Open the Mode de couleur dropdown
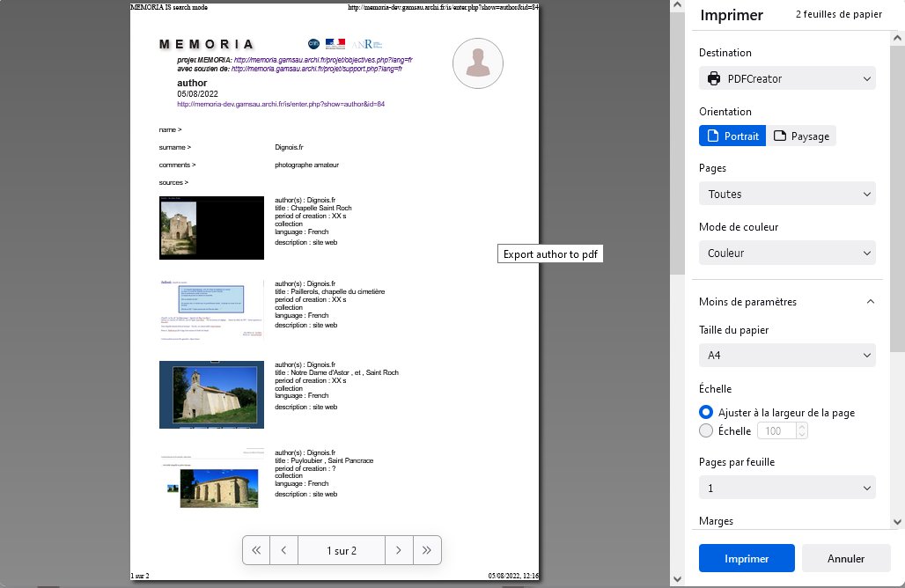Viewport: 905px width, 588px height. tap(787, 253)
